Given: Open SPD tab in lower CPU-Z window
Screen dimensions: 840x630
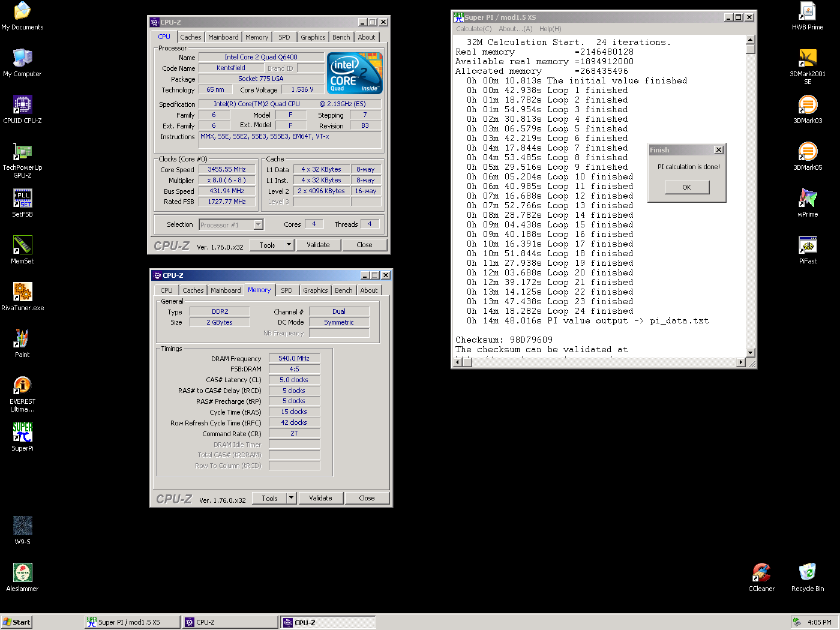Looking at the screenshot, I should 287,290.
